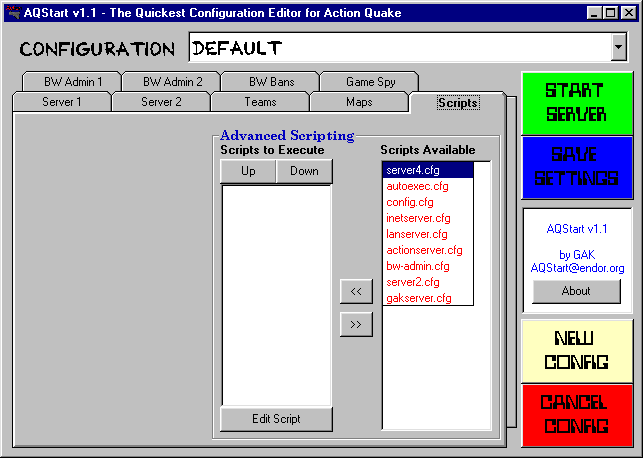Select lanserver.cfg in the list
Screen dimensions: 643x458
428,234
